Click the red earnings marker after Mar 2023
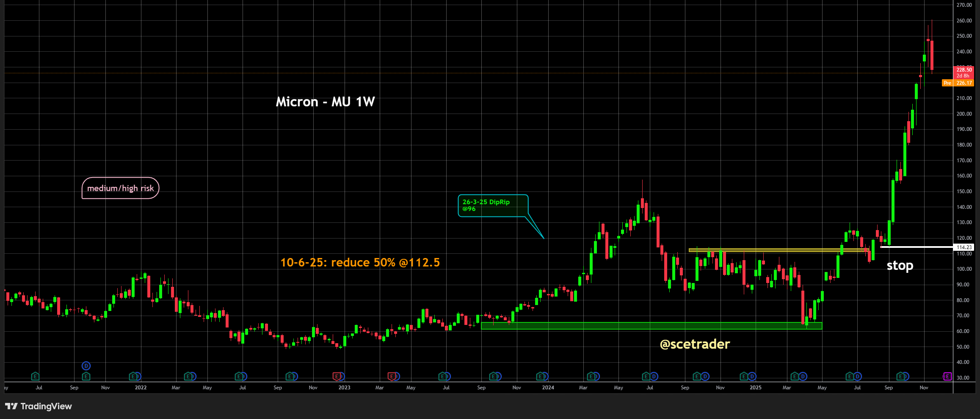This screenshot has height=419, width=980. (x=392, y=376)
